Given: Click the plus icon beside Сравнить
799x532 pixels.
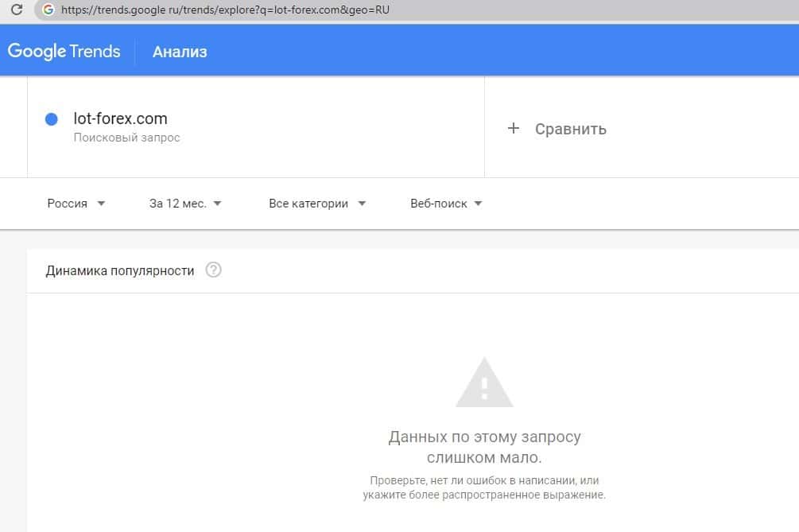Looking at the screenshot, I should (514, 128).
